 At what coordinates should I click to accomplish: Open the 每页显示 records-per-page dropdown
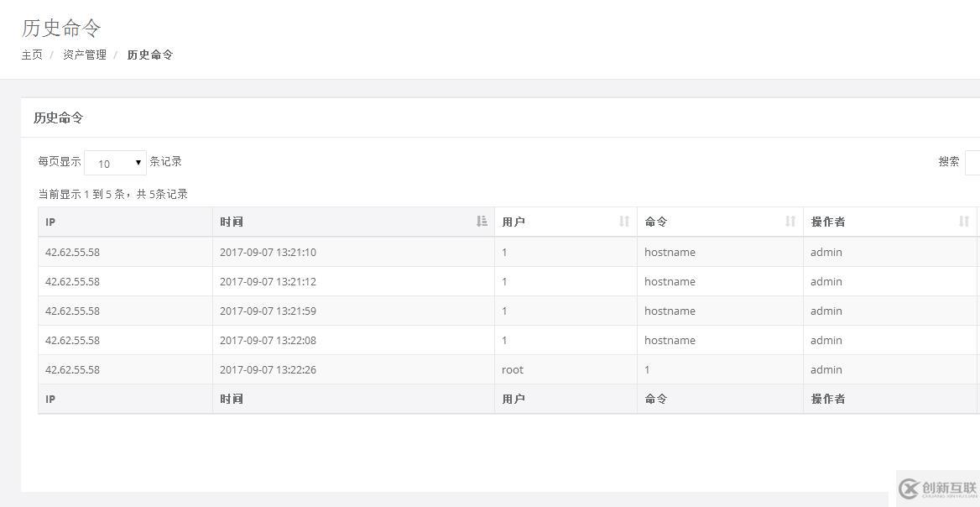tap(116, 163)
